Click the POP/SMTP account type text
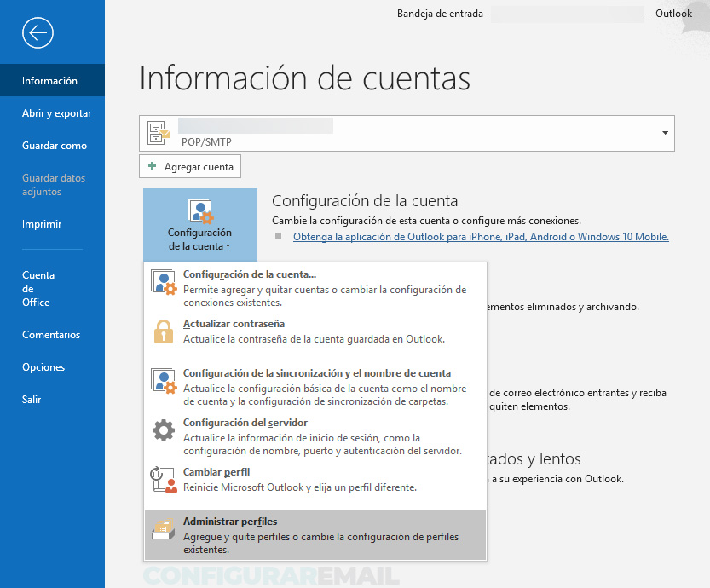The image size is (710, 588). tap(206, 142)
